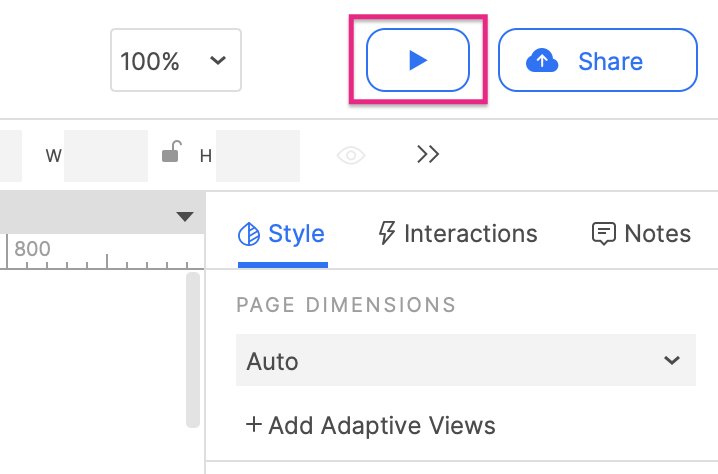718x474 pixels.
Task: Click the Preview play button
Action: (418, 61)
